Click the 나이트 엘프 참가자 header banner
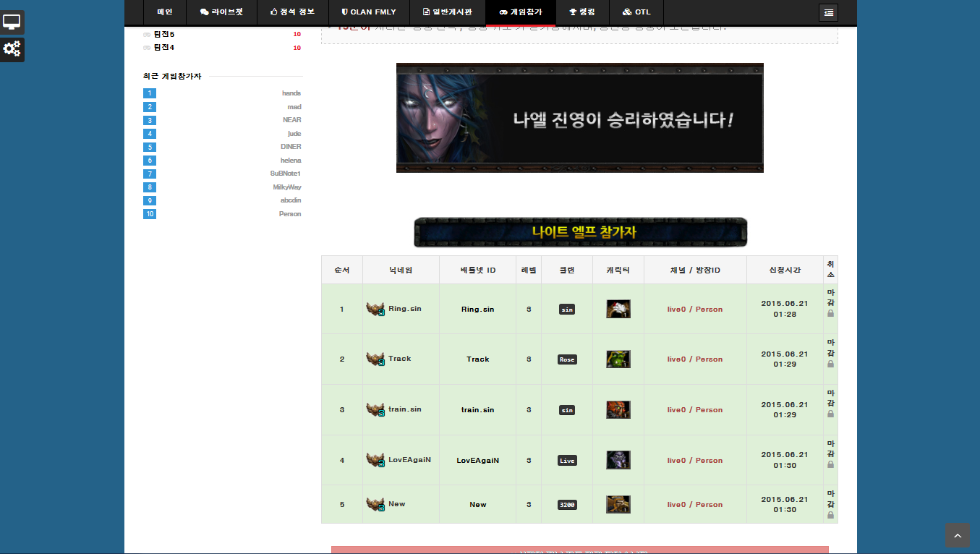 tap(581, 232)
